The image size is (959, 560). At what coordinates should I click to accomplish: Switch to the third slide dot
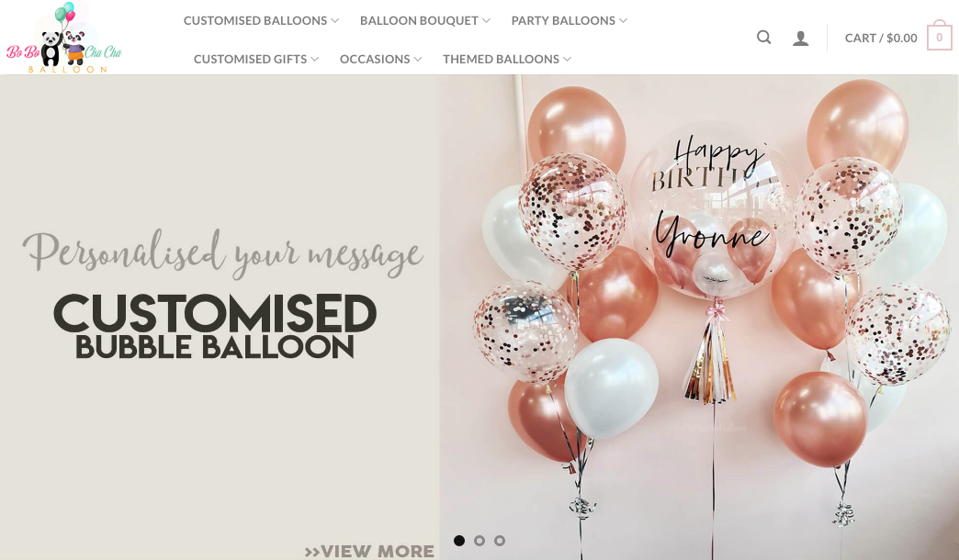pyautogui.click(x=500, y=541)
